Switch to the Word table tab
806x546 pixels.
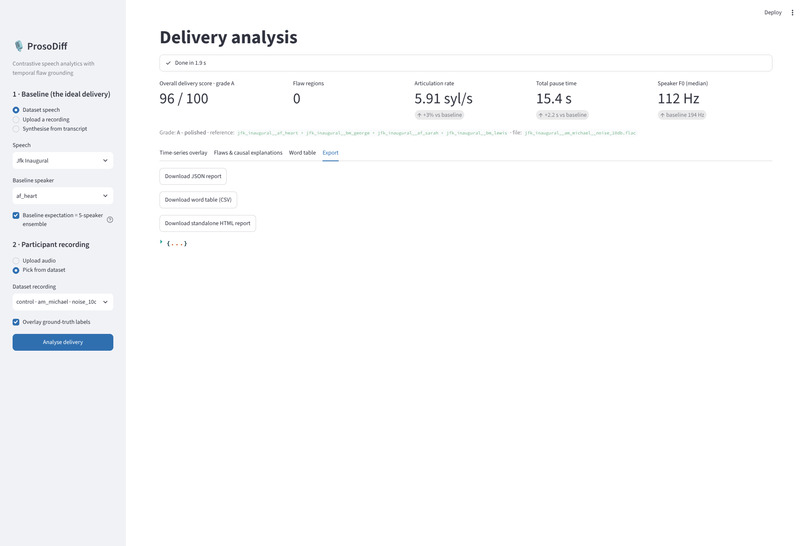(x=302, y=153)
